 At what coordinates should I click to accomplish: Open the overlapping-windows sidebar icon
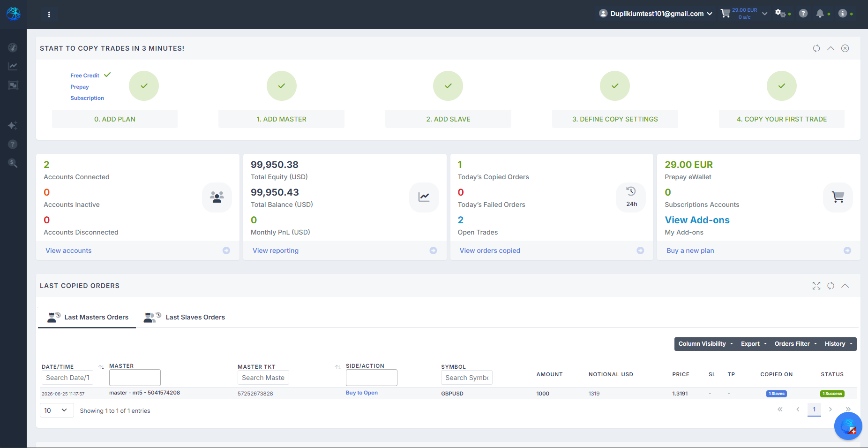click(13, 85)
